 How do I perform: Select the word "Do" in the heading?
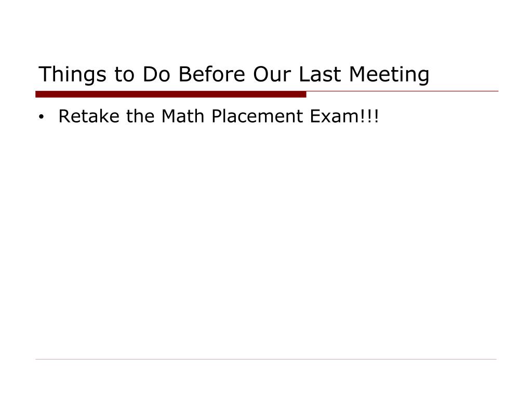click(x=156, y=74)
